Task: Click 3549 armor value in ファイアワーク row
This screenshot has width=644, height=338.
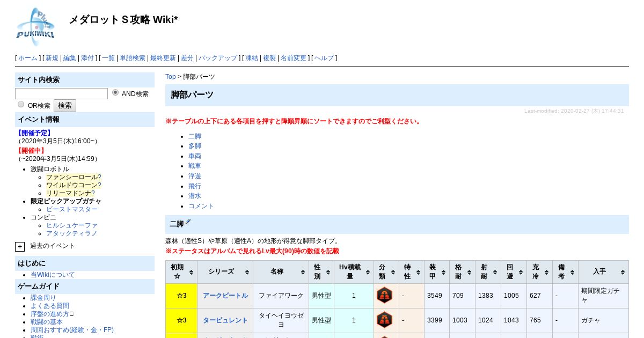Action: coord(434,296)
